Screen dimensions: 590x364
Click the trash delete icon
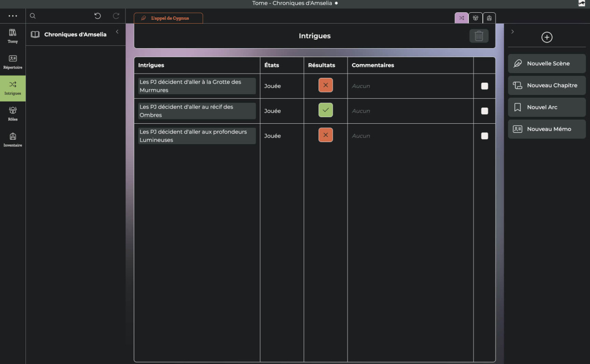[479, 36]
